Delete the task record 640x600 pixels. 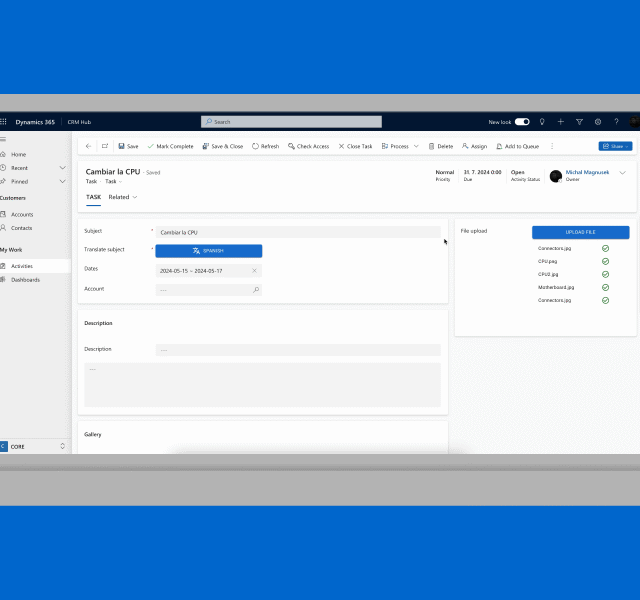441,146
